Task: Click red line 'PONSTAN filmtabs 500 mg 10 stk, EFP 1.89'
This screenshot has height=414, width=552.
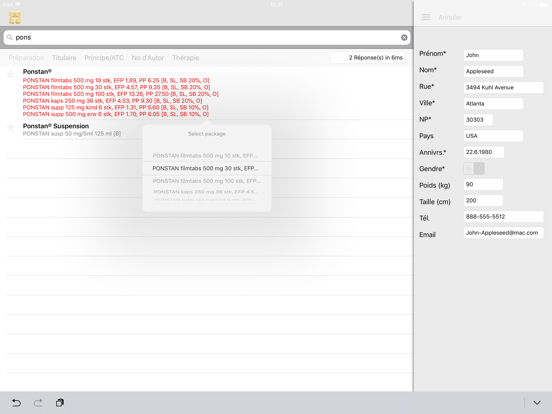Action: coord(116,81)
